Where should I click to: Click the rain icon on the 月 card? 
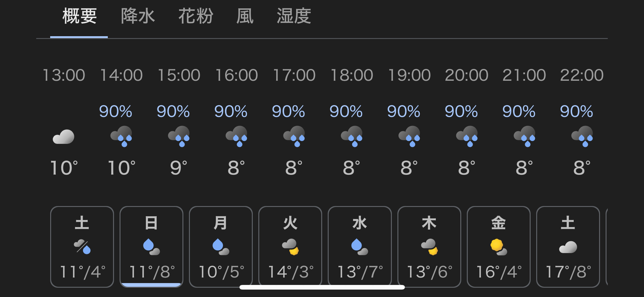(x=221, y=247)
